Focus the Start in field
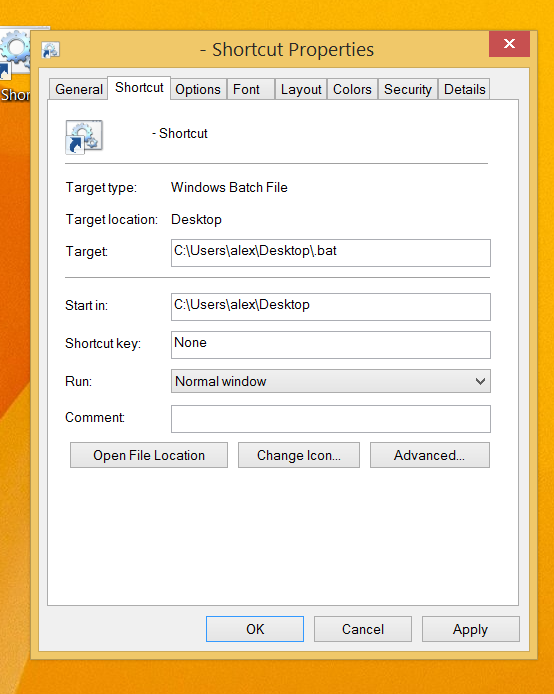The width and height of the screenshot is (554, 694). (331, 307)
